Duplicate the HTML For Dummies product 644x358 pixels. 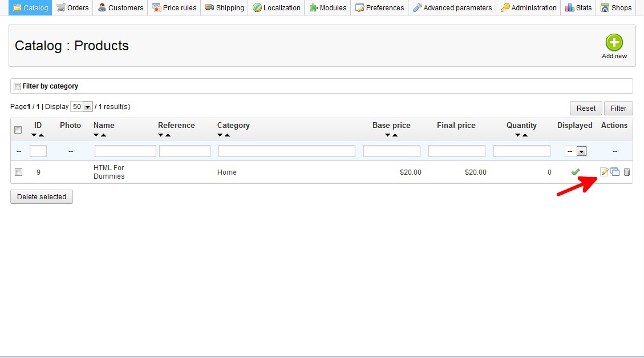pos(615,172)
